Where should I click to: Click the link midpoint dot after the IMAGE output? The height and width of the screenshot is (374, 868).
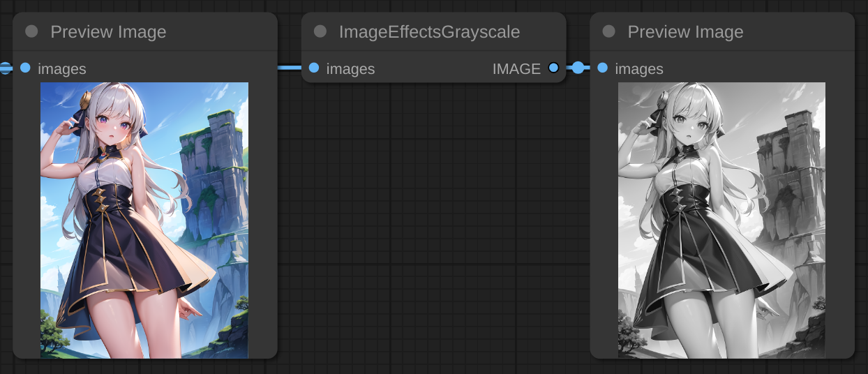coord(578,68)
